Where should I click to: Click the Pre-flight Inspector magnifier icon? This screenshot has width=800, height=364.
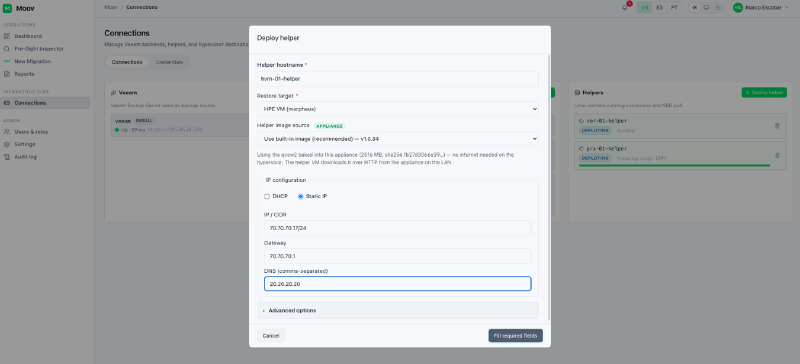[7, 49]
